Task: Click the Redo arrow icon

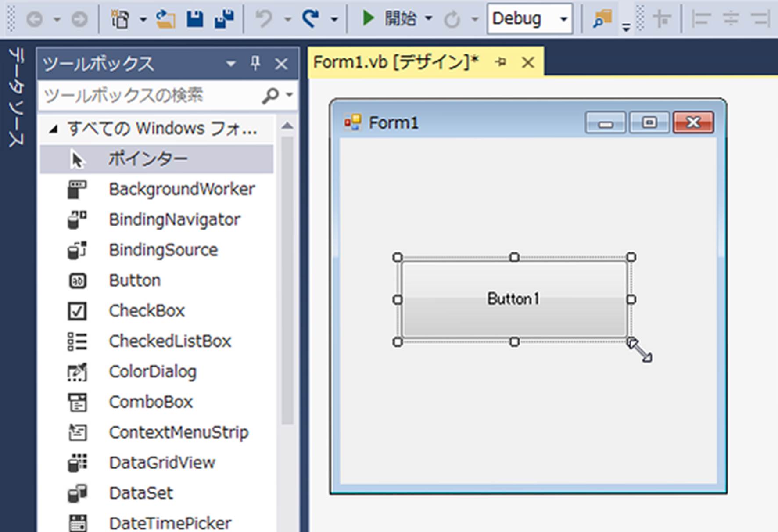Action: pyautogui.click(x=311, y=19)
